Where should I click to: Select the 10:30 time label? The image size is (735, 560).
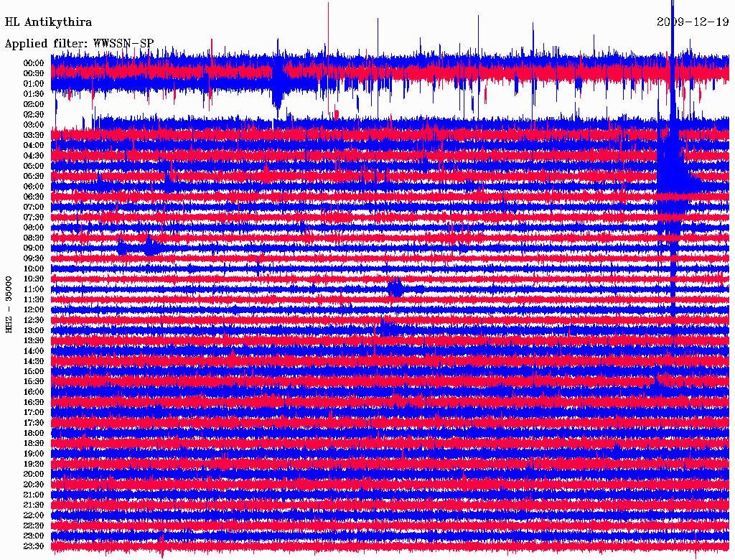coord(34,279)
